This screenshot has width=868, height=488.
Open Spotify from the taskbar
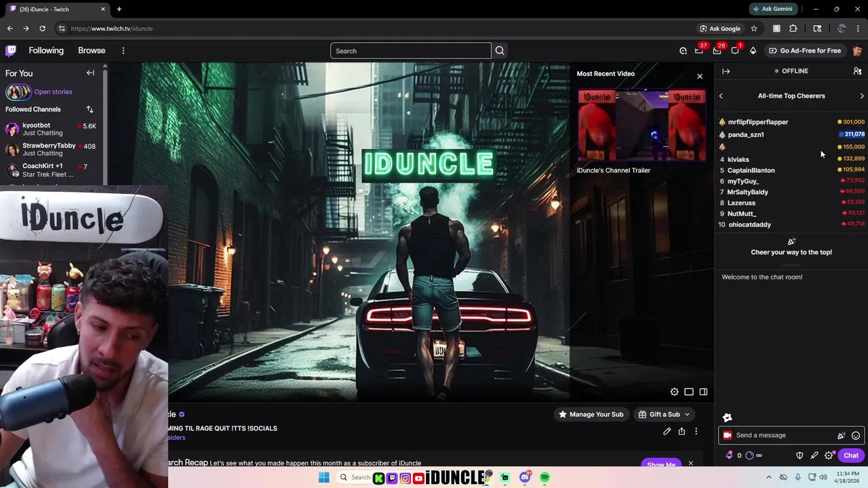[545, 478]
